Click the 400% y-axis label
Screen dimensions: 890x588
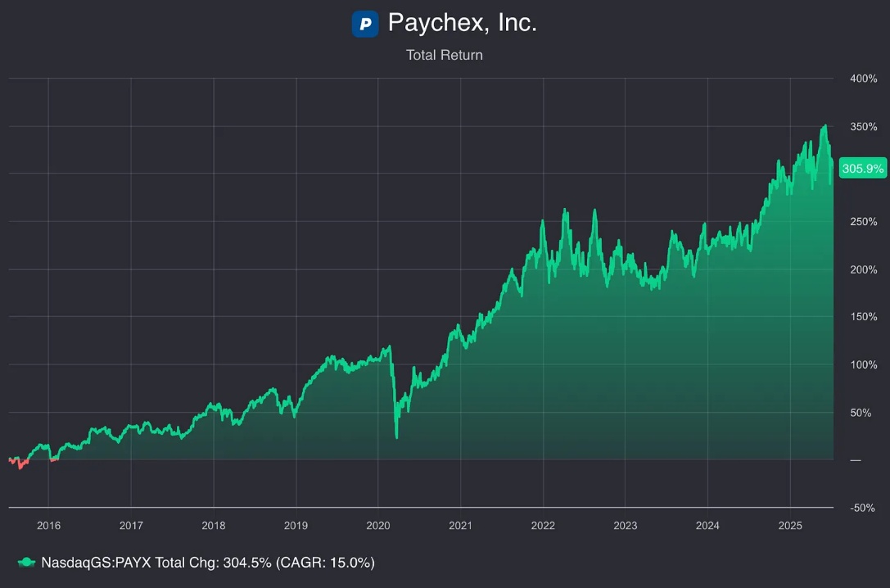click(863, 79)
